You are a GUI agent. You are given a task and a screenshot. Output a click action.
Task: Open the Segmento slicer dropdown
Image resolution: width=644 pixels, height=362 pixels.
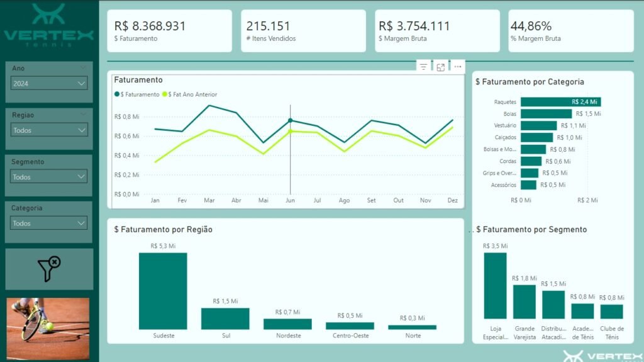point(49,177)
